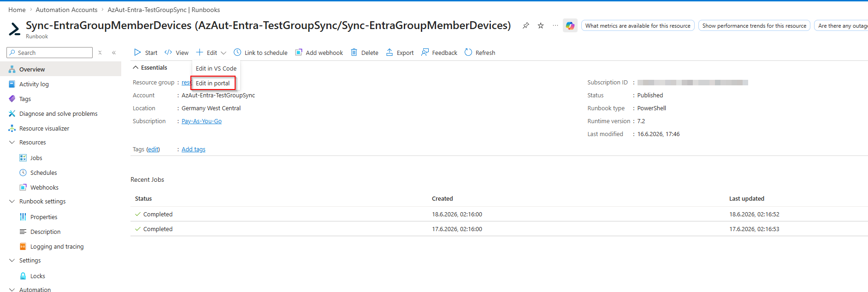Add runbook to favorites star
This screenshot has height=292, width=868.
pos(541,26)
